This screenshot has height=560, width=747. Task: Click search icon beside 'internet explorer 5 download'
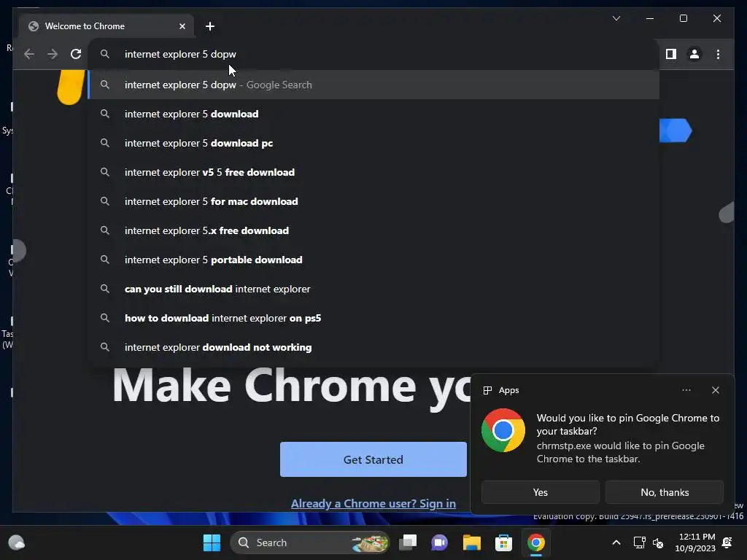click(x=105, y=114)
